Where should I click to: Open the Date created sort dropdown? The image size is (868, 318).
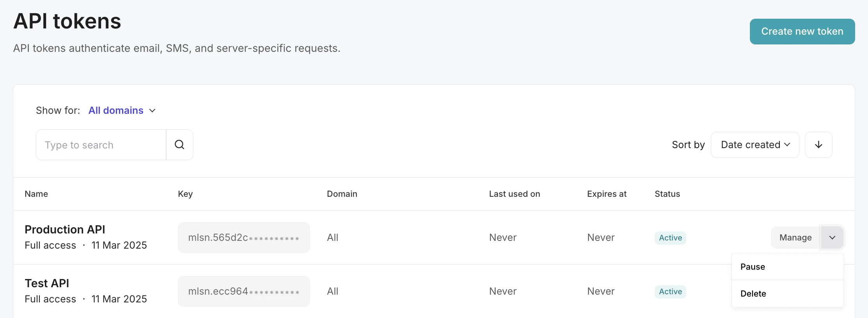[x=755, y=145]
